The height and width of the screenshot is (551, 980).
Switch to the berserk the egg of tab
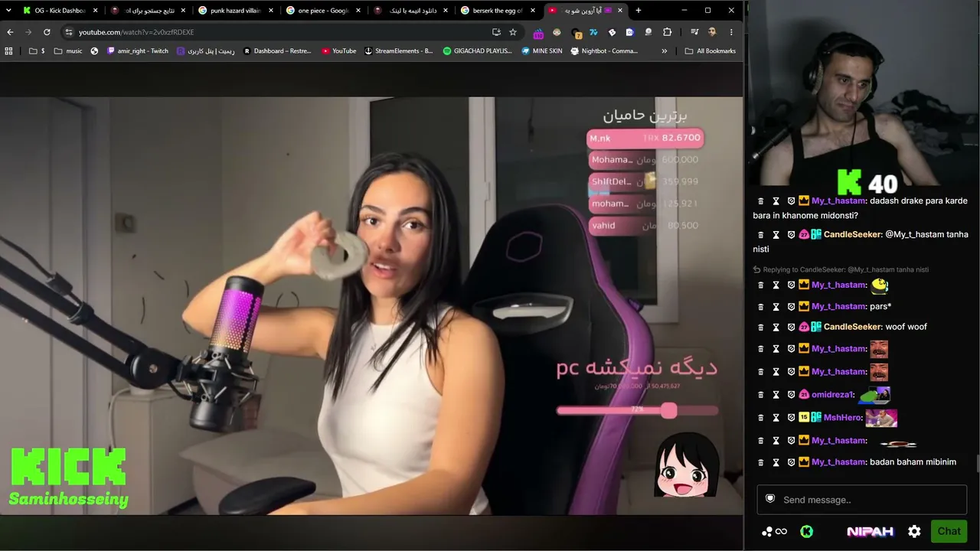pos(498,11)
